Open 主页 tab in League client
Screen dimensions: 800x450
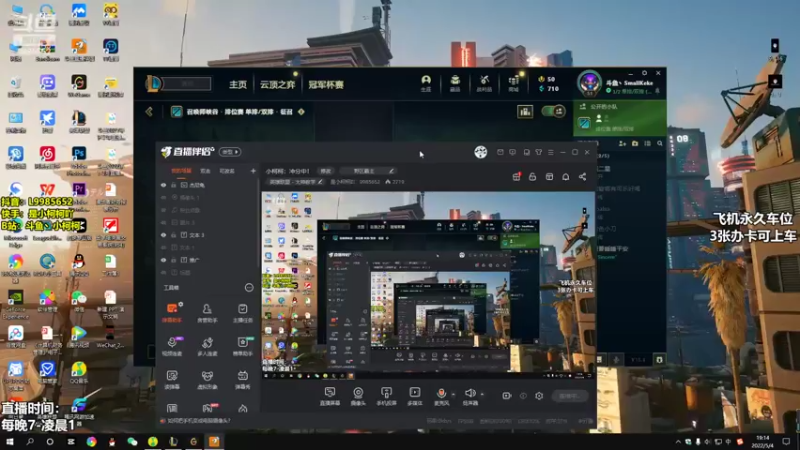click(238, 85)
